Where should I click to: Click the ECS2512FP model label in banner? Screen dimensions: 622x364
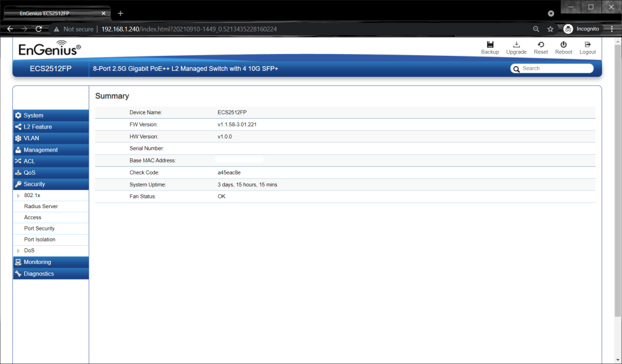(x=51, y=69)
